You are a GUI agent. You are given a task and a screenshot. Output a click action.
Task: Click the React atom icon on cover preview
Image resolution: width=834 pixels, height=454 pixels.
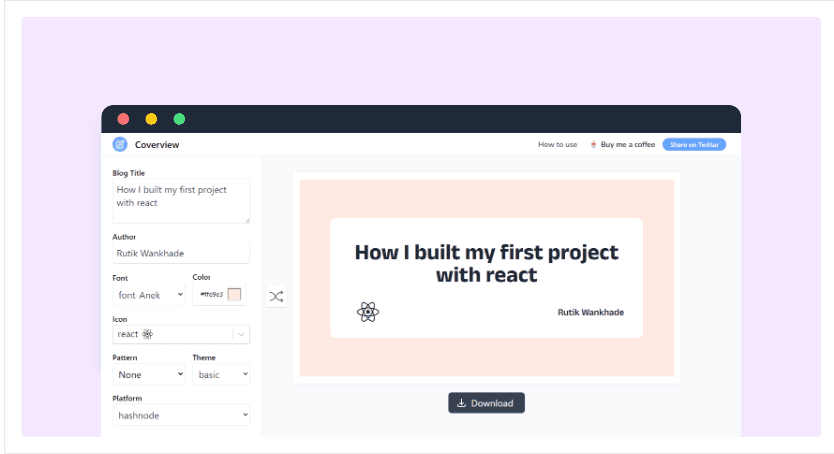(368, 312)
